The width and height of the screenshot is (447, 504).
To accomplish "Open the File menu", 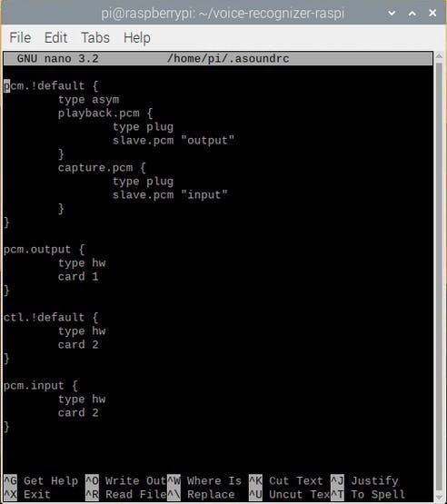I will point(20,37).
